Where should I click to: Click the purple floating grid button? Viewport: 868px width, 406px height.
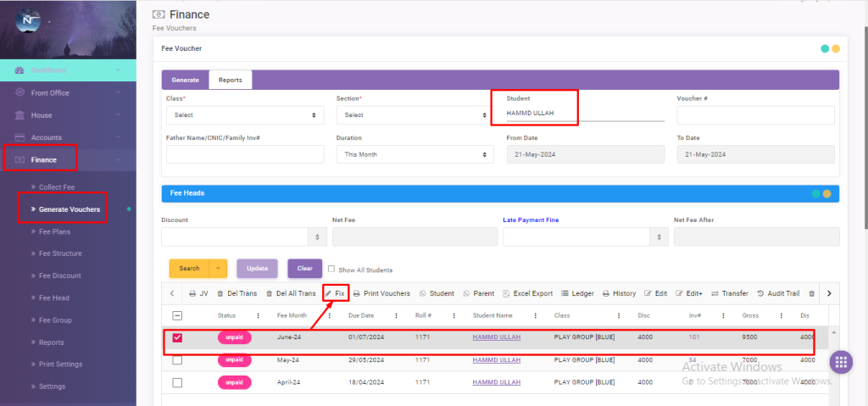[840, 363]
